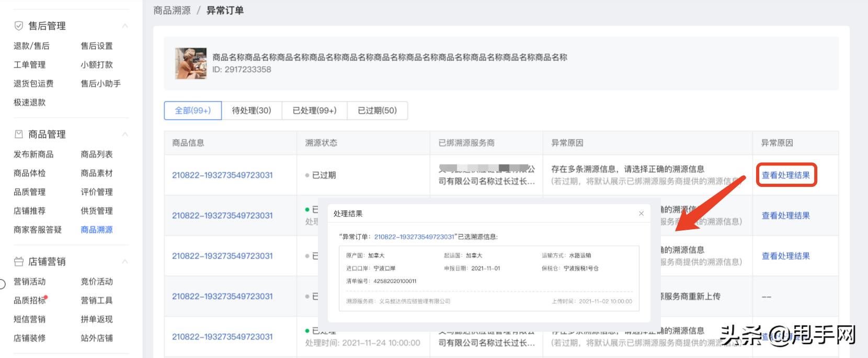The width and height of the screenshot is (868, 358).
Task: Go to 店铺推荐
Action: [30, 211]
